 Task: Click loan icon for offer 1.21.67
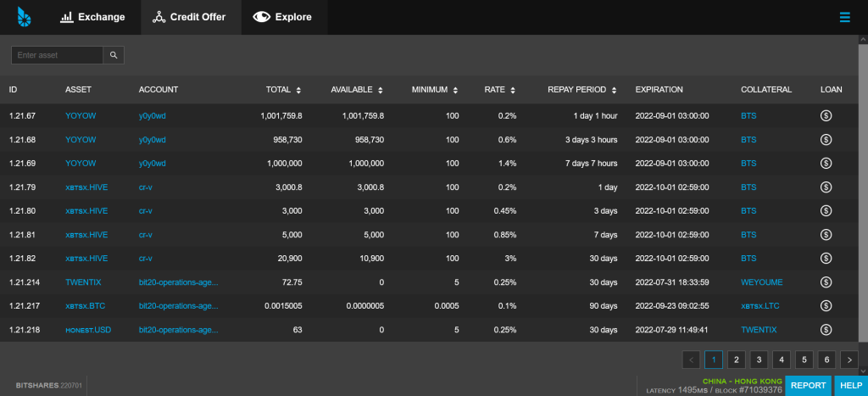click(x=826, y=115)
